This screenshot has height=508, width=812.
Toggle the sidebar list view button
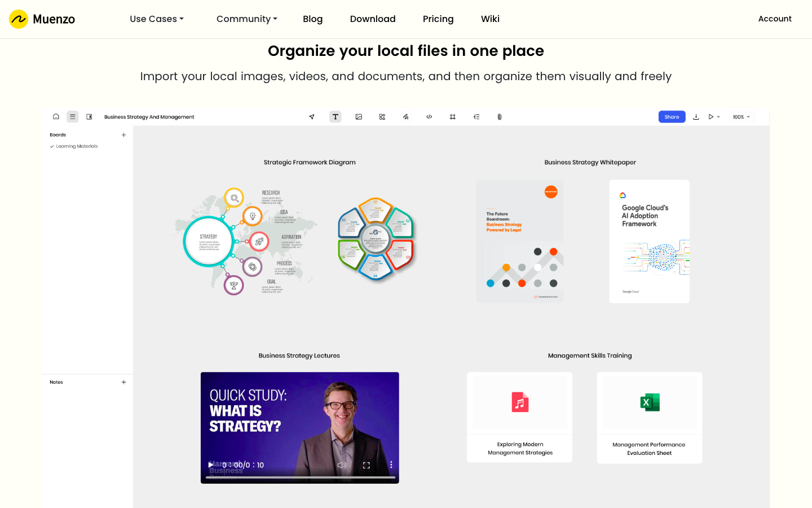[72, 117]
